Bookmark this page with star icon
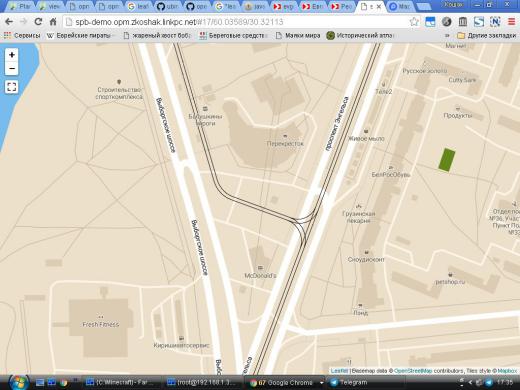The height and width of the screenshot is (390, 520). pos(414,22)
